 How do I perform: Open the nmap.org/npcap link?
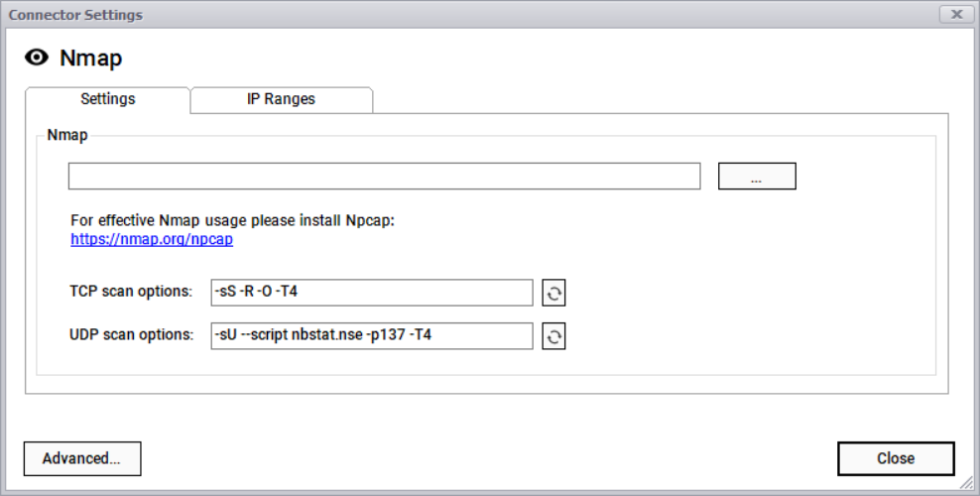(152, 239)
